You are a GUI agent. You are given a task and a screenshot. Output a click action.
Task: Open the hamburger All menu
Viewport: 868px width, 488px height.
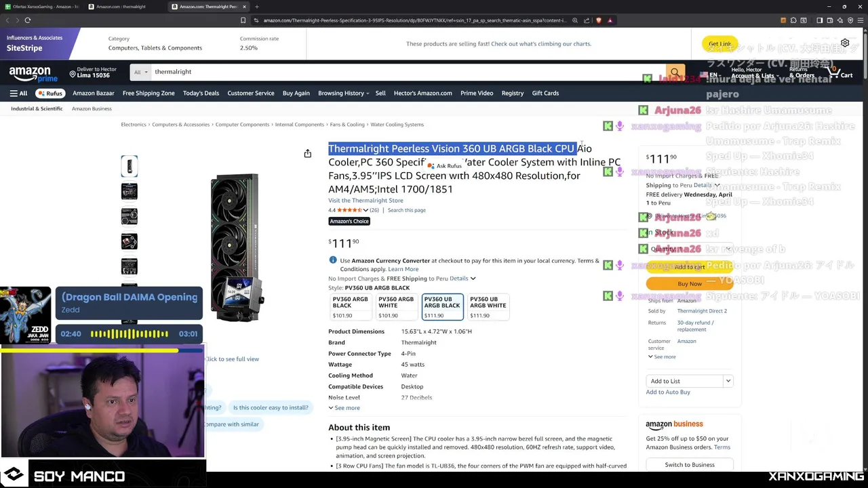(18, 93)
